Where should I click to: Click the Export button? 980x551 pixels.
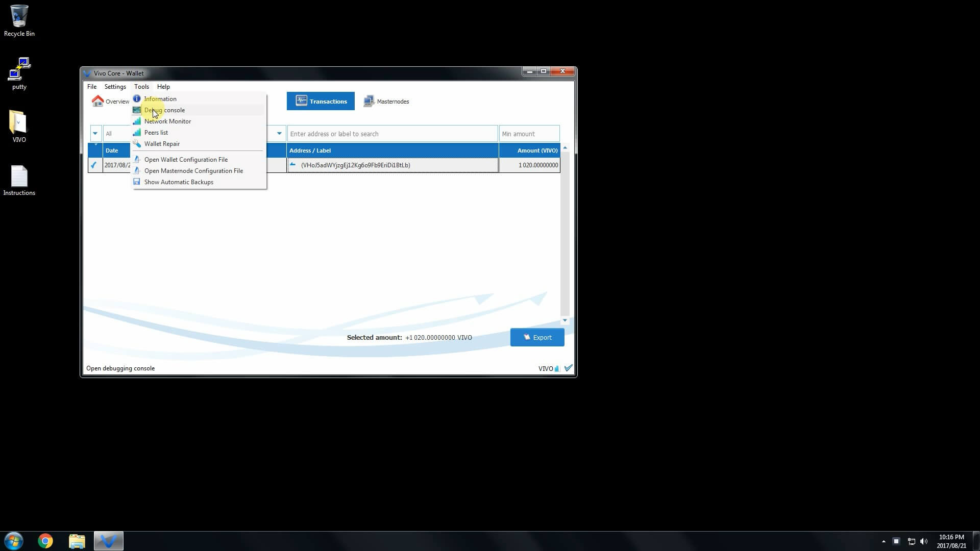(x=537, y=337)
